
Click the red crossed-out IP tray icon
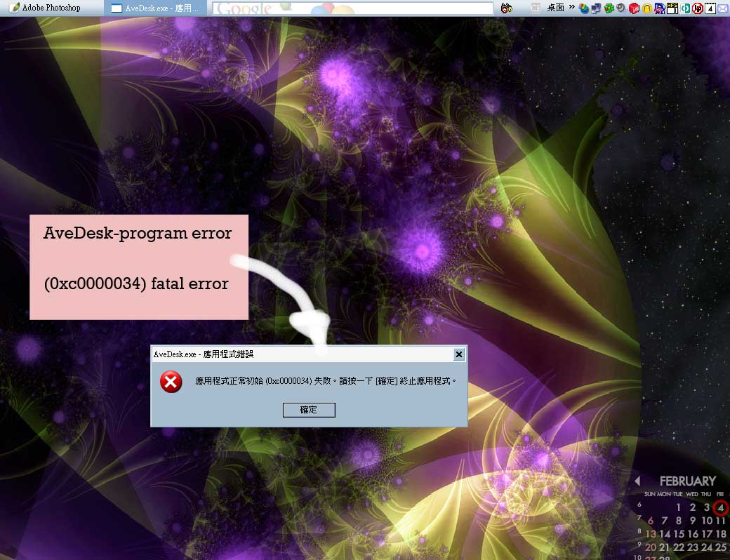tap(698, 8)
